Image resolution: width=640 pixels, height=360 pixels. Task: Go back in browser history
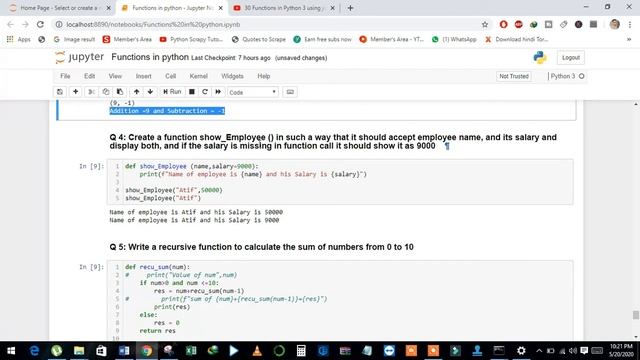[x=11, y=24]
